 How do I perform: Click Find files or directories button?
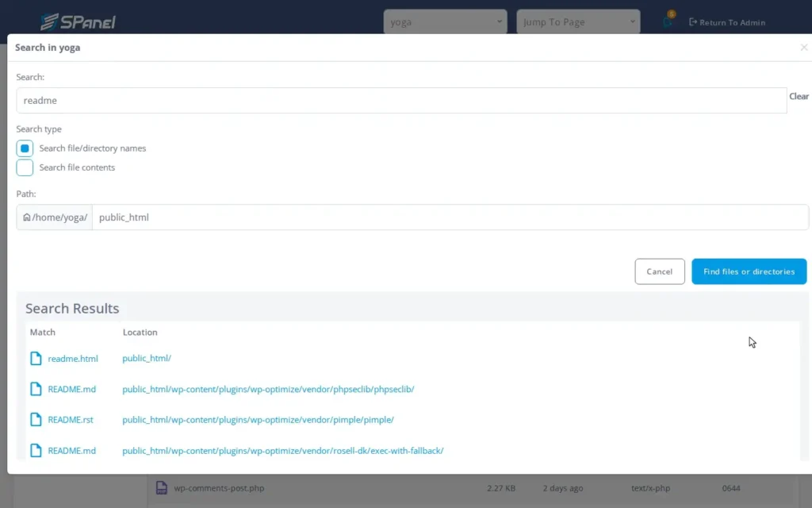749,271
